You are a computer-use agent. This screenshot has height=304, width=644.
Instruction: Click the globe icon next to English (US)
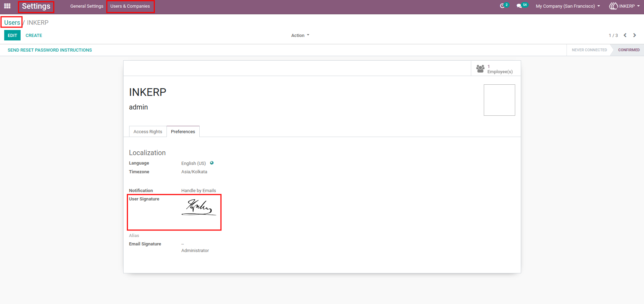tap(212, 163)
